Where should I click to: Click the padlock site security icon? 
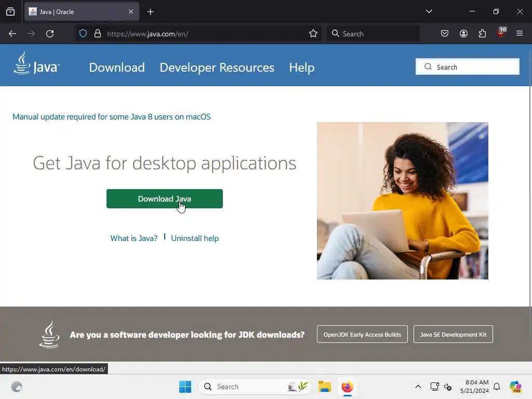[98, 34]
